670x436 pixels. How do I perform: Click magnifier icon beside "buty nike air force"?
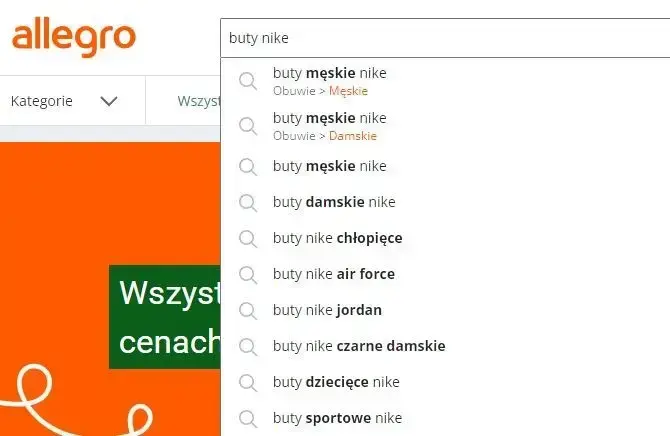pyautogui.click(x=247, y=274)
